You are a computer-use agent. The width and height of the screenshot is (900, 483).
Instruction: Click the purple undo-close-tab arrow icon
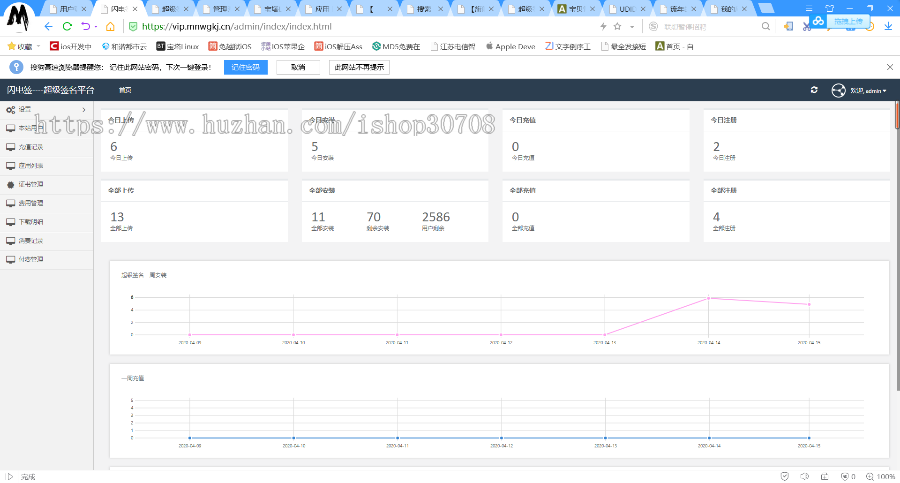tap(86, 26)
